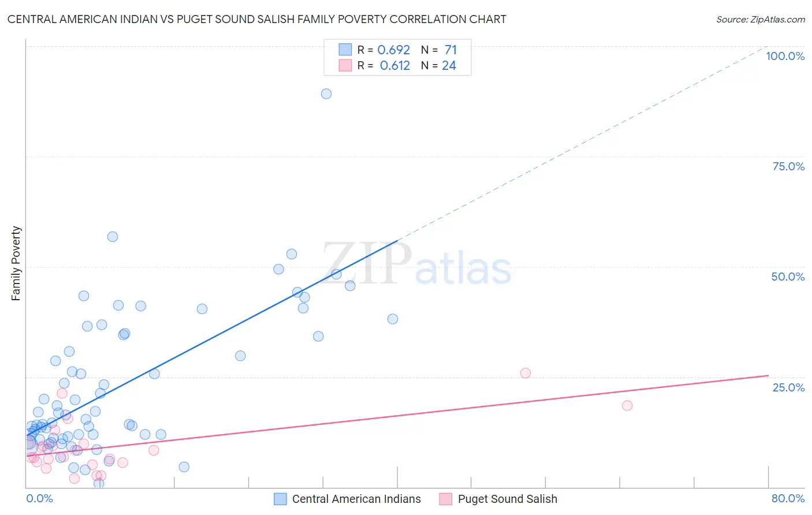Click the 80.0% x-axis label
This screenshot has height=515, width=812.
click(788, 498)
